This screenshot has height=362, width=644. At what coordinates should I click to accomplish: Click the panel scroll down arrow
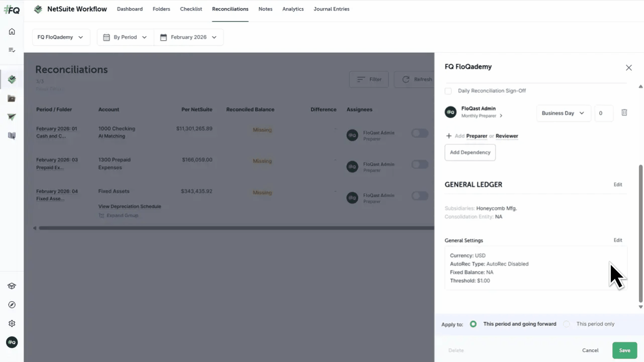coord(640,307)
